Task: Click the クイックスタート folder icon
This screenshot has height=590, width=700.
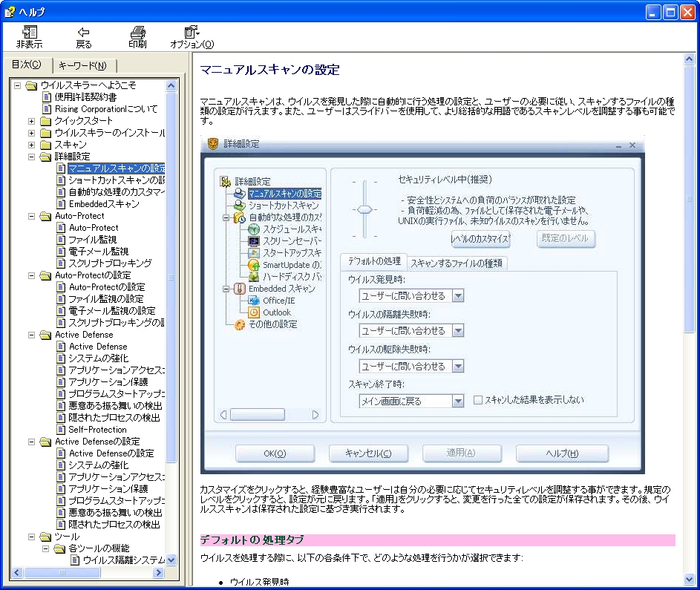Action: click(45, 121)
